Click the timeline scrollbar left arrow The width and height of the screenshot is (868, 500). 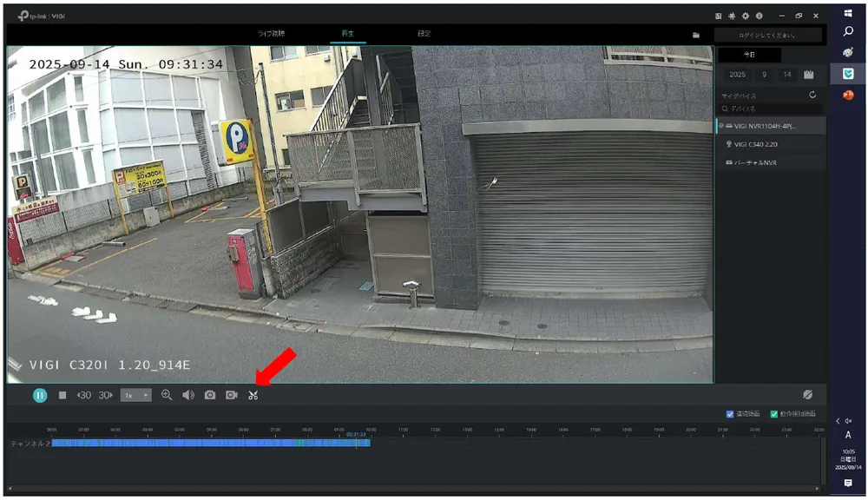click(10, 489)
